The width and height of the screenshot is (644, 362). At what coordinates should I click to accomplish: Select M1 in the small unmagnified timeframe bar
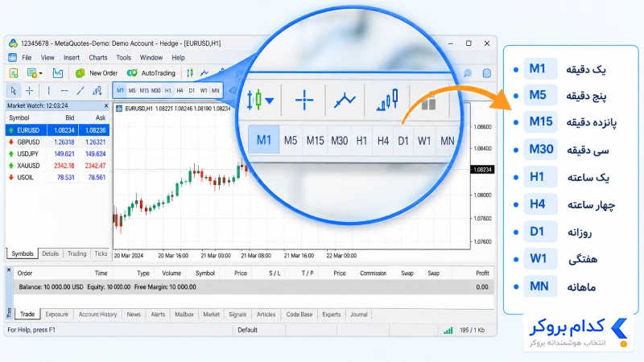pos(120,91)
